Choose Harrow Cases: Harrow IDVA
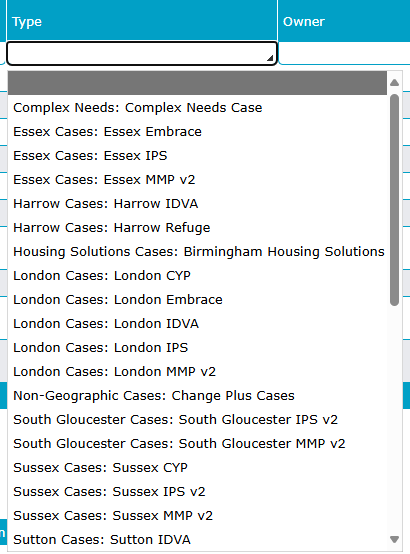 tap(198, 204)
